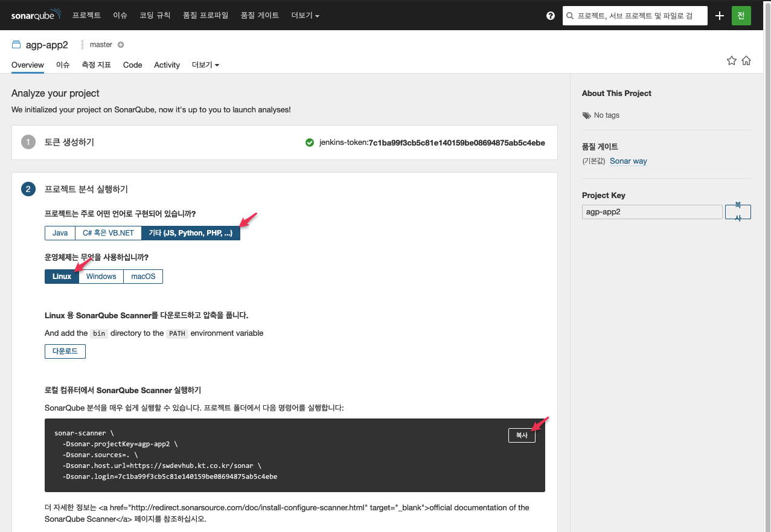Screen dimensions: 771x532
Task: Switch to the Code tab
Action: pyautogui.click(x=132, y=65)
